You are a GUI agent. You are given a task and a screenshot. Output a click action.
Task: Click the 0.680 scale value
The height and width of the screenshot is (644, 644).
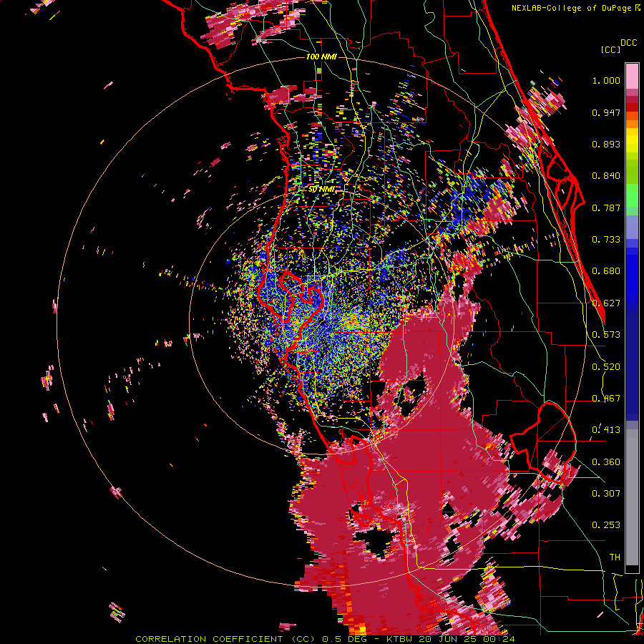[606, 271]
